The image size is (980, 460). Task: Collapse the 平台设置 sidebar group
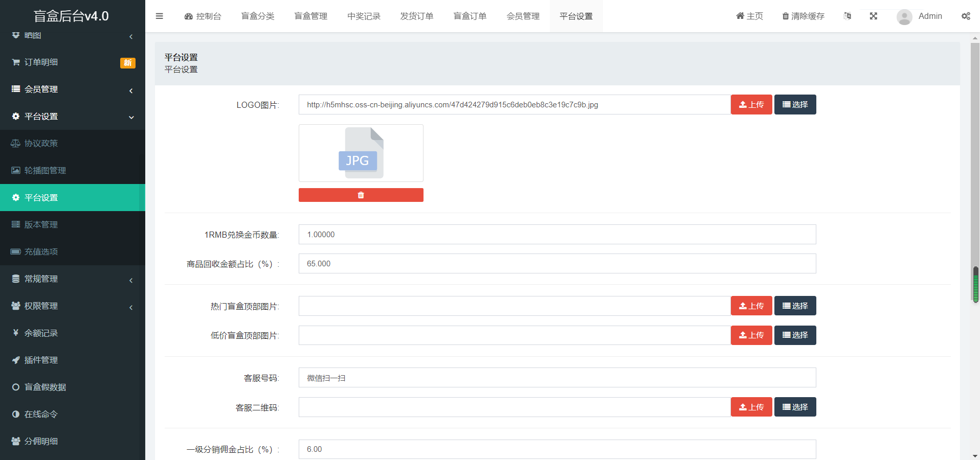(x=72, y=117)
